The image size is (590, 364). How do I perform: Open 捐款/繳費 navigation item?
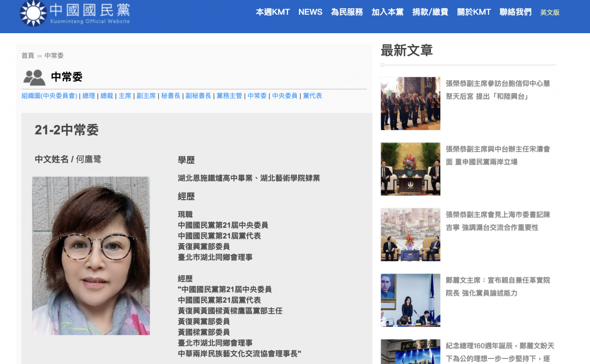(430, 12)
